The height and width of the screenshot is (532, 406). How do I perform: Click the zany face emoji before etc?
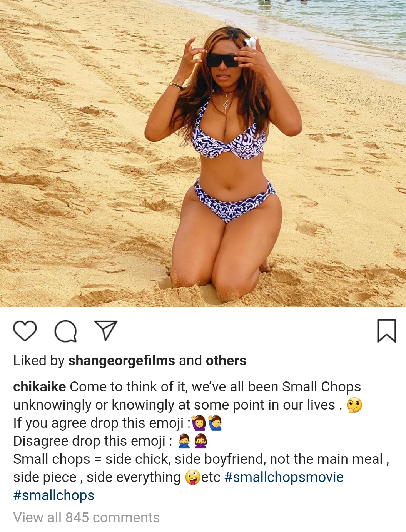coord(193,477)
